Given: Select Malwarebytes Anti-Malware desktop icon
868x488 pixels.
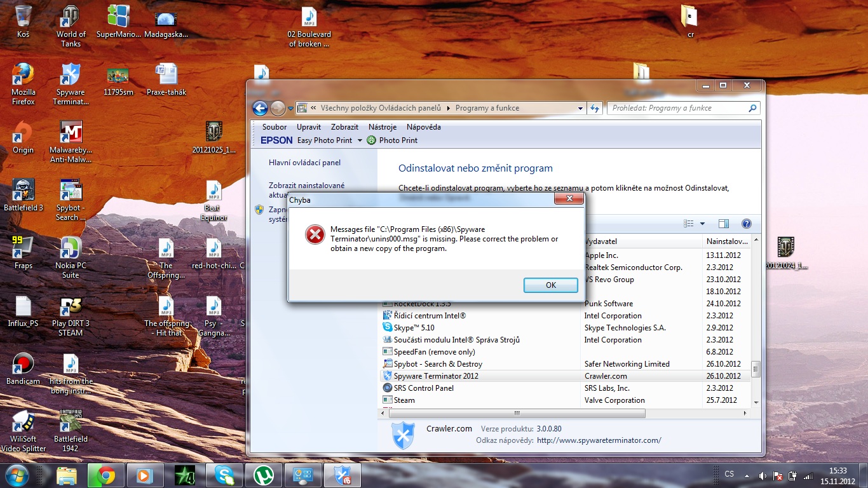Looking at the screenshot, I should point(71,142).
